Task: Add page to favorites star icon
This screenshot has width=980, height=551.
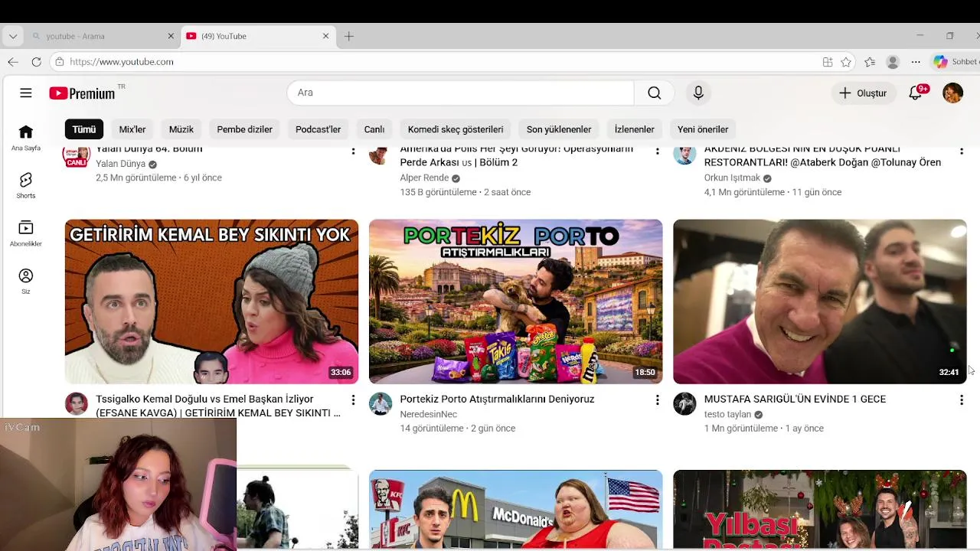Action: pos(846,62)
